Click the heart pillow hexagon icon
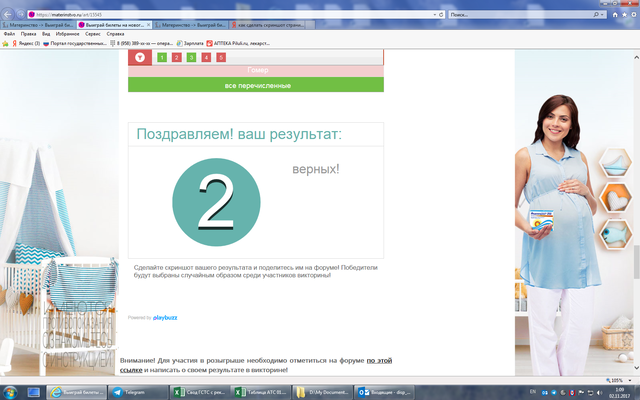This screenshot has width=640, height=400. tap(615, 198)
